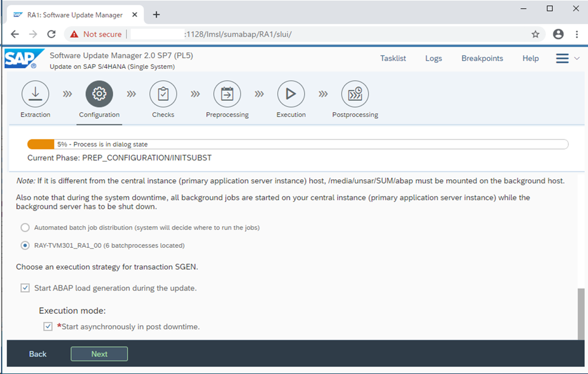Screen dimensions: 588x374
Task: Open the Checks clipboard phase icon
Action: (163, 94)
